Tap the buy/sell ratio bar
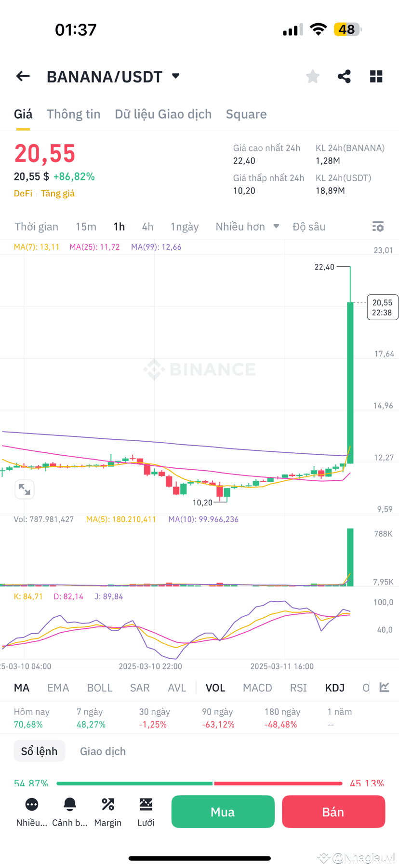The image size is (399, 868). tap(199, 783)
